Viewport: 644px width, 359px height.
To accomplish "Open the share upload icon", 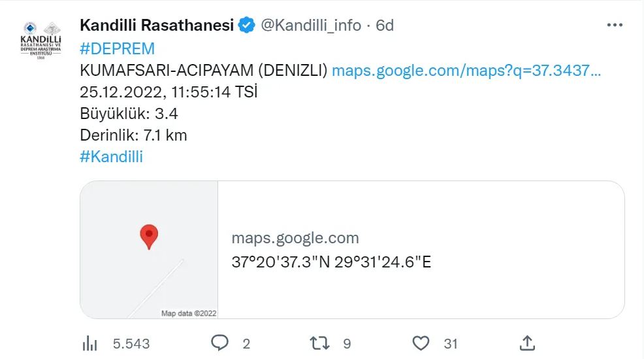I will (x=527, y=343).
